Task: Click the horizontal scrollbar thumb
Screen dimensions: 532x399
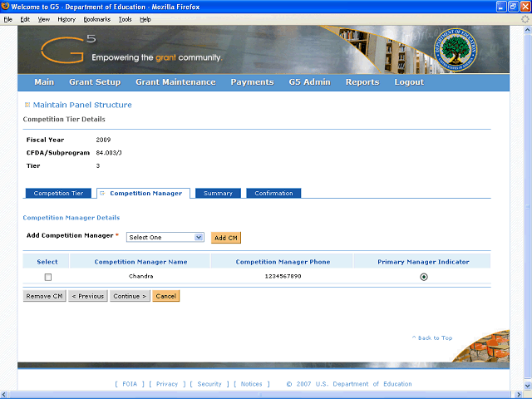Action: (261, 395)
